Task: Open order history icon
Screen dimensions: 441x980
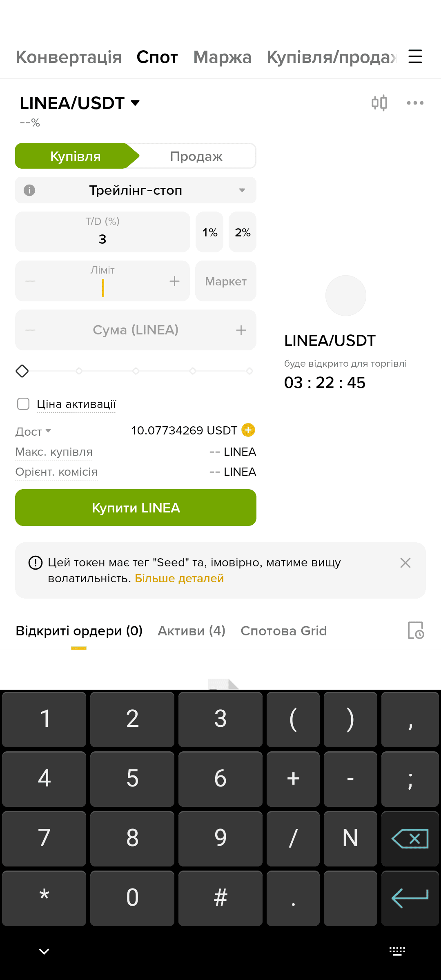Action: (416, 630)
